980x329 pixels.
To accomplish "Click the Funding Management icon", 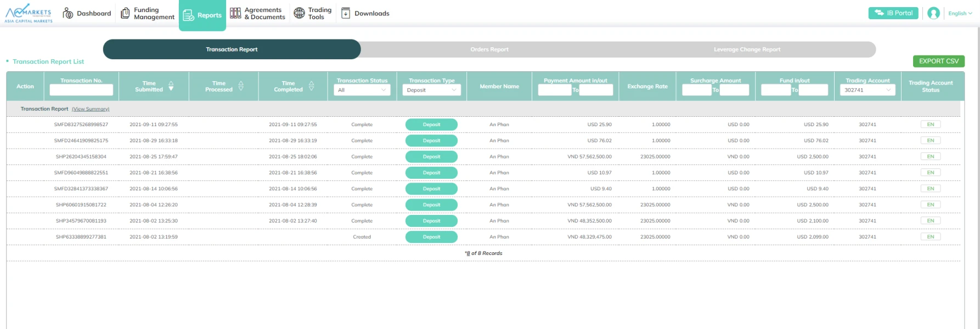I will [x=125, y=13].
